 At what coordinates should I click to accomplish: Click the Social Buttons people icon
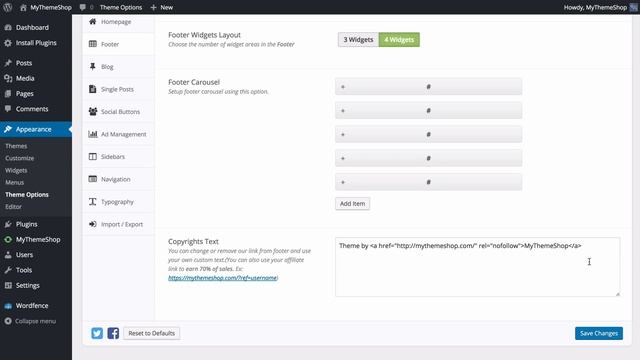[93, 111]
